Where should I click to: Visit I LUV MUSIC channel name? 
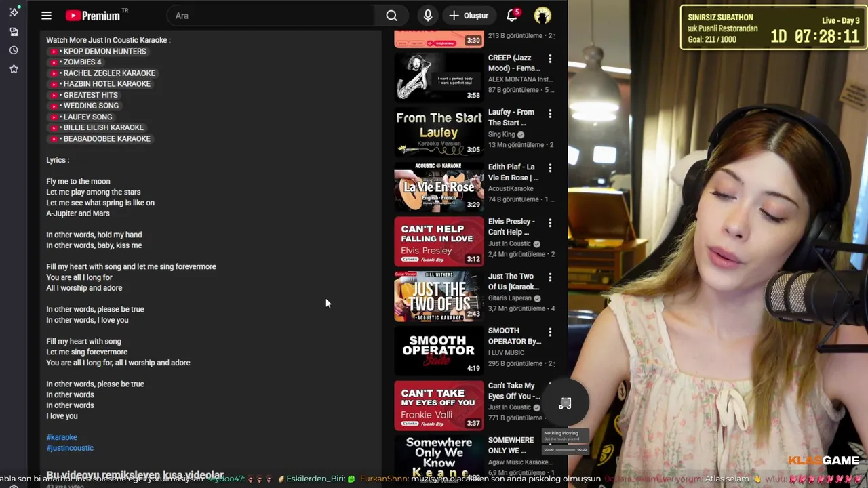(x=506, y=352)
